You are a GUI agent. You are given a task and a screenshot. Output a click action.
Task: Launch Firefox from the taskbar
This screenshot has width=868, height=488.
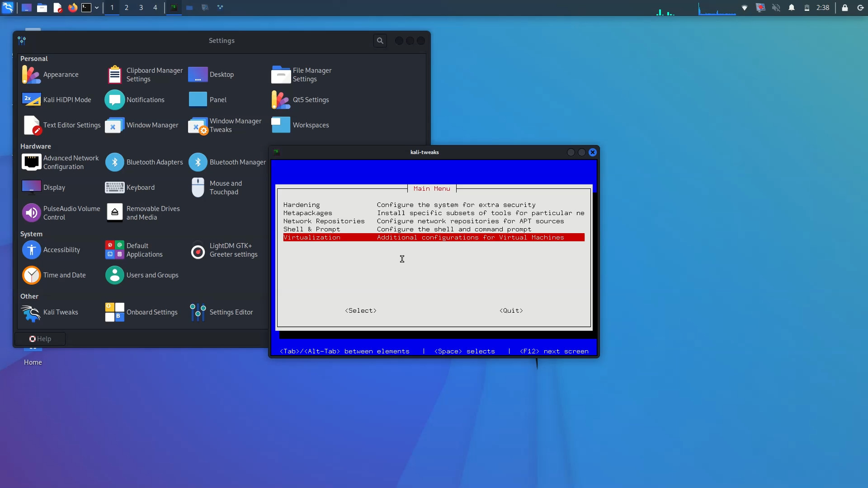(x=72, y=8)
